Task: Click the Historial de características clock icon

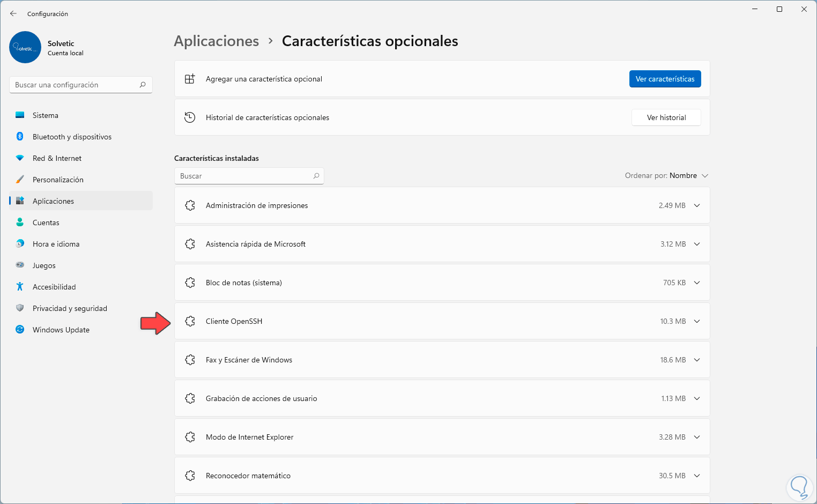Action: [190, 117]
